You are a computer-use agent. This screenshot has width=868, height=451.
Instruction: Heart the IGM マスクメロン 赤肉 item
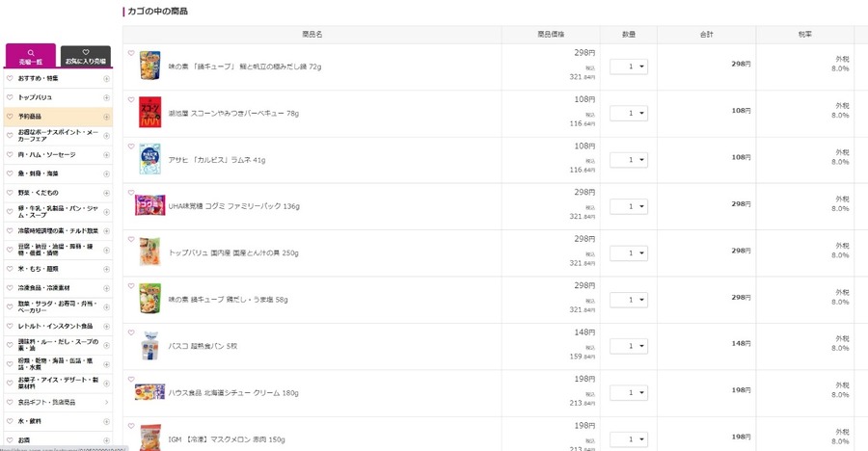(131, 426)
